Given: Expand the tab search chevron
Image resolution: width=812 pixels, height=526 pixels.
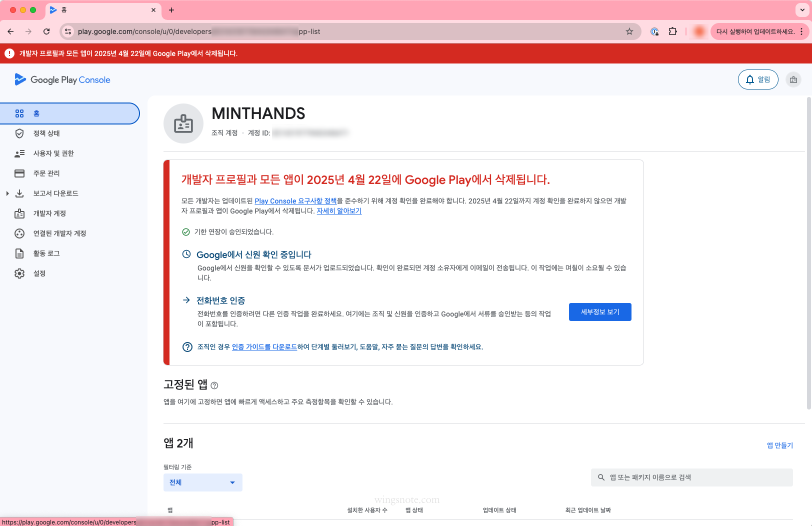Looking at the screenshot, I should (x=802, y=10).
